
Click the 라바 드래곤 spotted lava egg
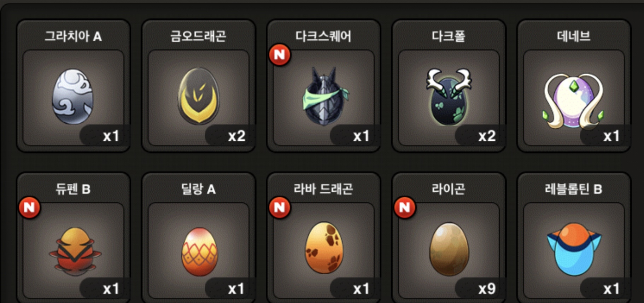coord(324,247)
